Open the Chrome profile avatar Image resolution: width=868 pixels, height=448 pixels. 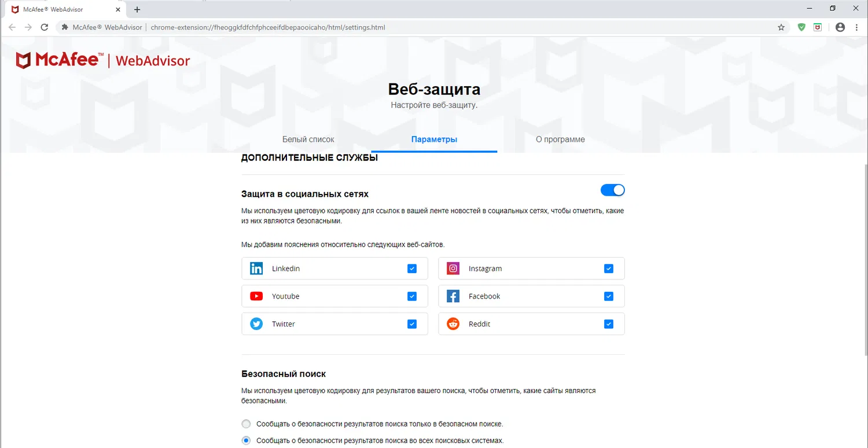click(840, 27)
